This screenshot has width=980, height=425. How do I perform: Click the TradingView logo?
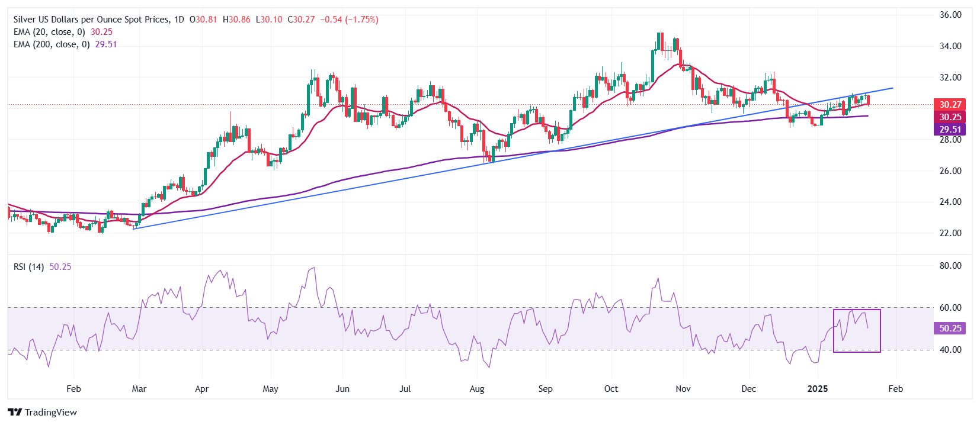[42, 412]
